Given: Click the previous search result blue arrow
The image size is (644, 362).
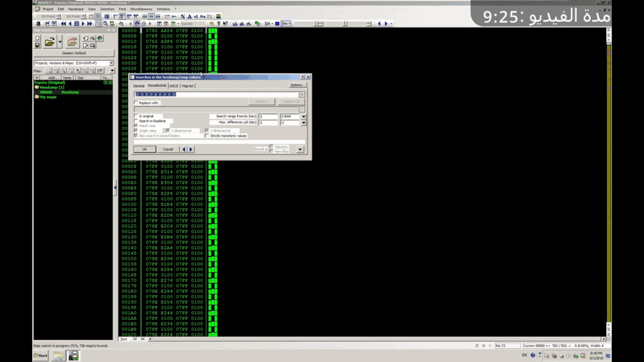Looking at the screenshot, I should tap(184, 150).
